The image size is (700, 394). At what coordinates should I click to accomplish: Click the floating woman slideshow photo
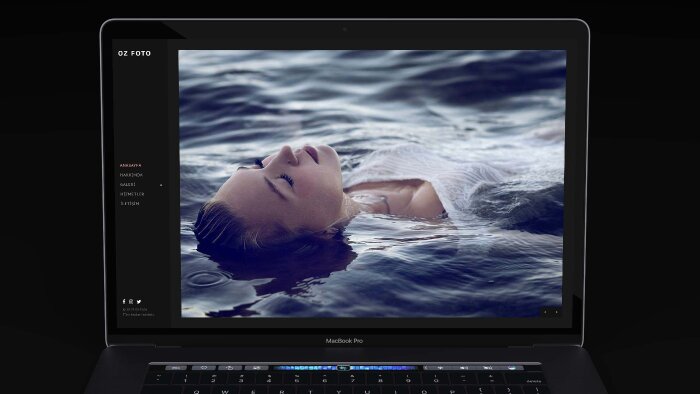[372, 183]
